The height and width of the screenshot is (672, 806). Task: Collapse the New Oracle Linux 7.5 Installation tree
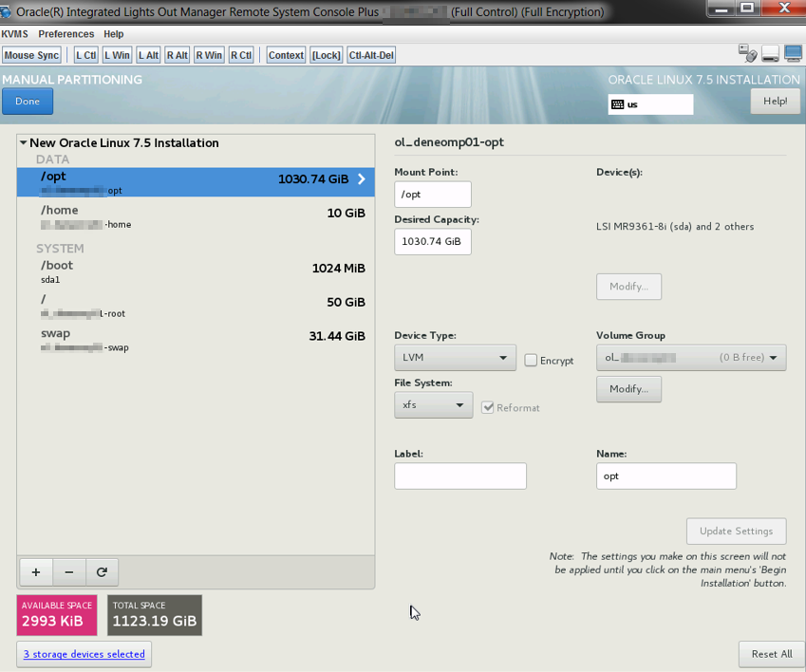pyautogui.click(x=23, y=142)
